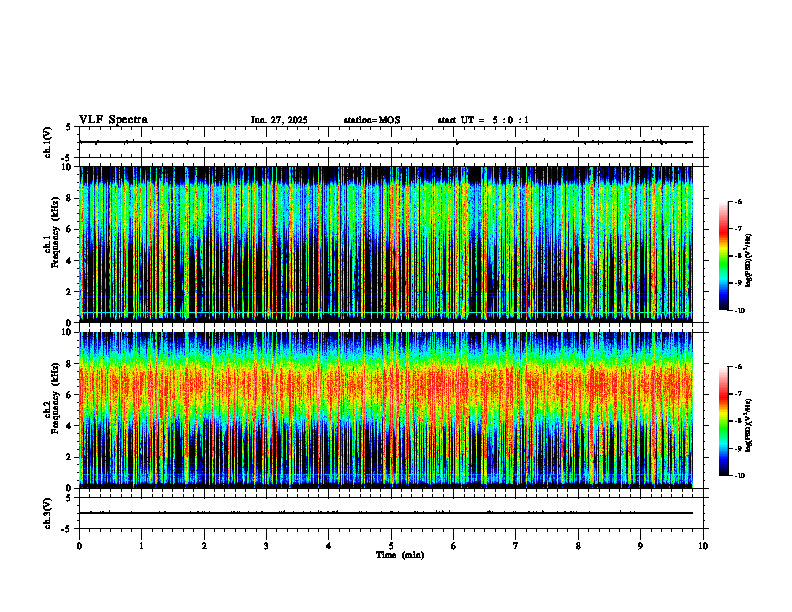The height and width of the screenshot is (612, 792).
Task: Click time axis tick label "8"
Action: [578, 546]
